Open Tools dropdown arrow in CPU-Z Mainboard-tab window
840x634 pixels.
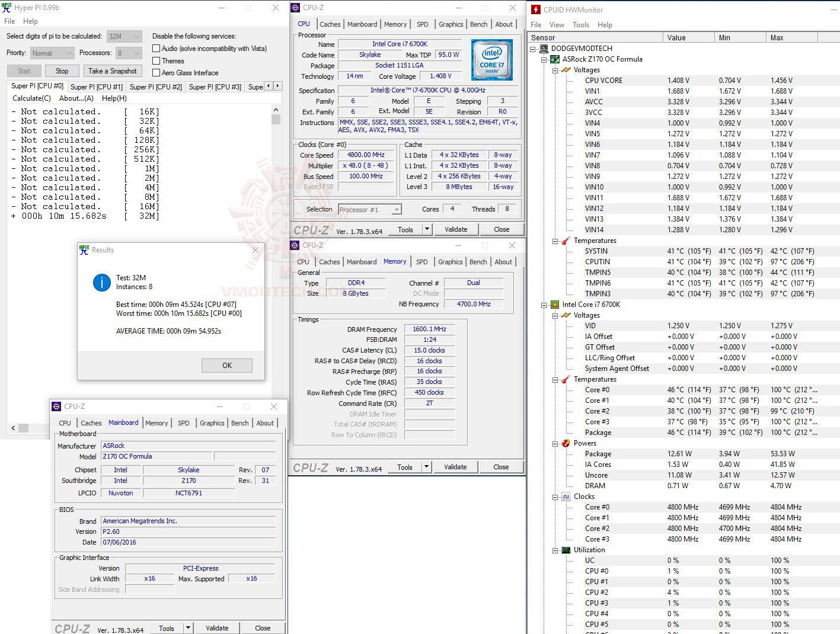pyautogui.click(x=188, y=628)
